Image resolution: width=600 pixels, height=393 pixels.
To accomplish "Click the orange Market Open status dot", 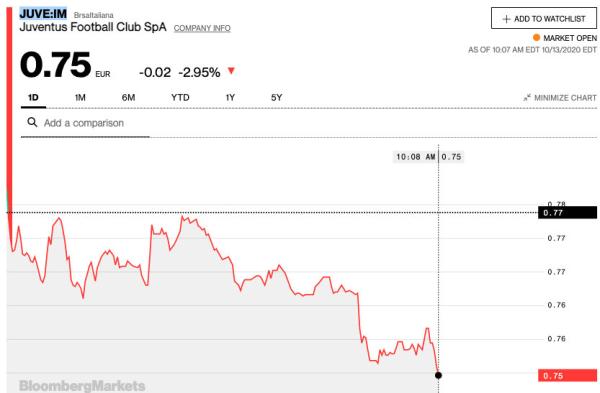I will click(x=536, y=38).
